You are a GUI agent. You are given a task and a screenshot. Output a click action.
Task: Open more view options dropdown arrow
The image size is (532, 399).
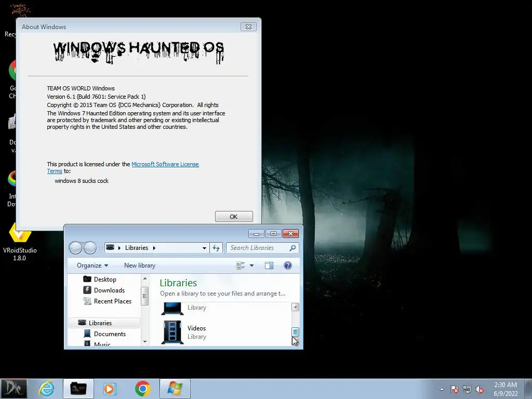pos(251,265)
